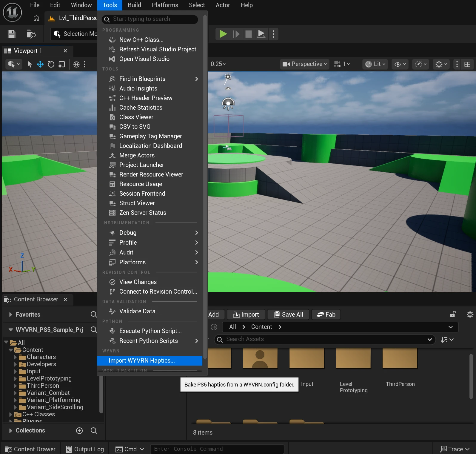Viewport: 476px width, 454px height.
Task: Click the Import button
Action: click(246, 315)
